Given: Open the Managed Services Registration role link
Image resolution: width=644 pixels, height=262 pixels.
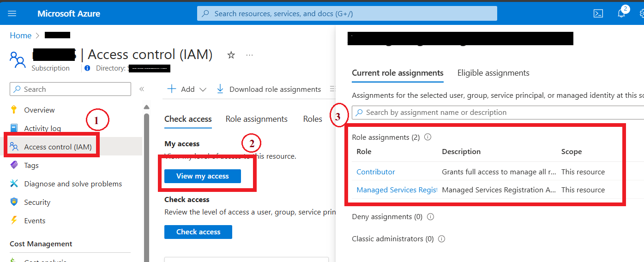Looking at the screenshot, I should tap(397, 190).
